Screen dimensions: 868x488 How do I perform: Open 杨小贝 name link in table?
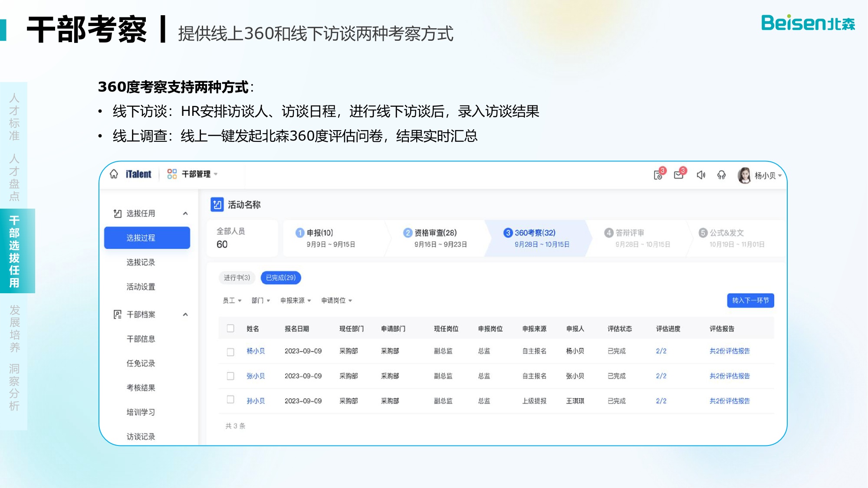point(256,351)
